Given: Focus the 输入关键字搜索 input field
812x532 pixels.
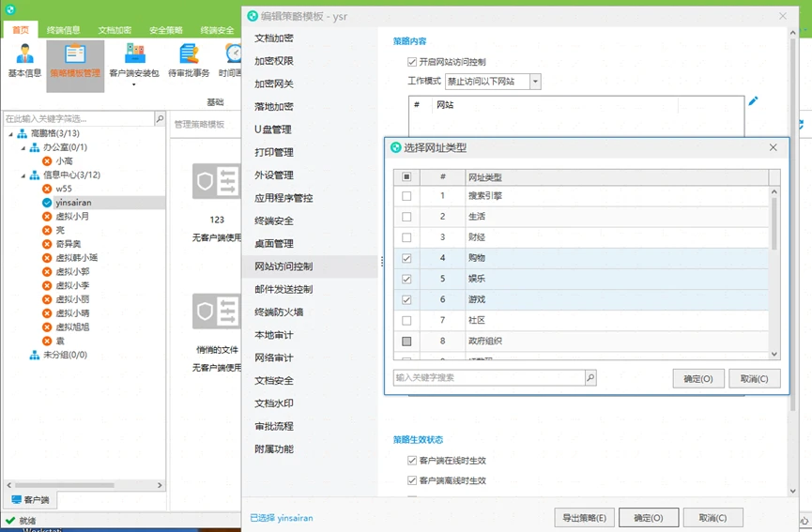Looking at the screenshot, I should click(x=489, y=377).
